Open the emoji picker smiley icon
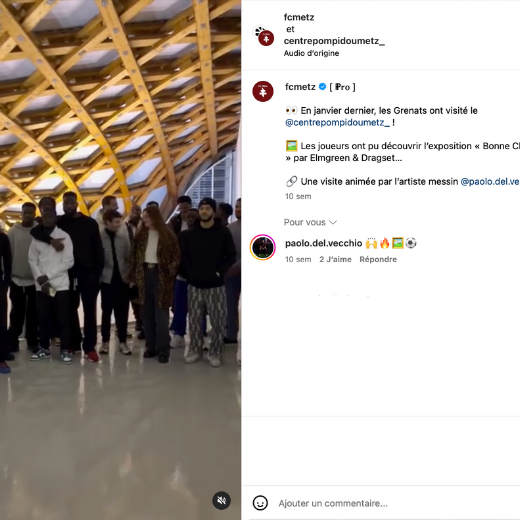Image resolution: width=520 pixels, height=520 pixels. point(260,503)
